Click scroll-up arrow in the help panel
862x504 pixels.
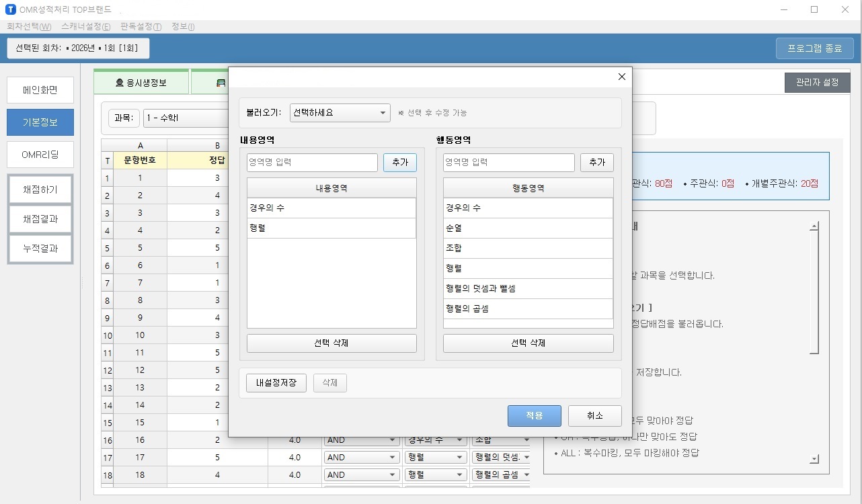click(x=814, y=227)
